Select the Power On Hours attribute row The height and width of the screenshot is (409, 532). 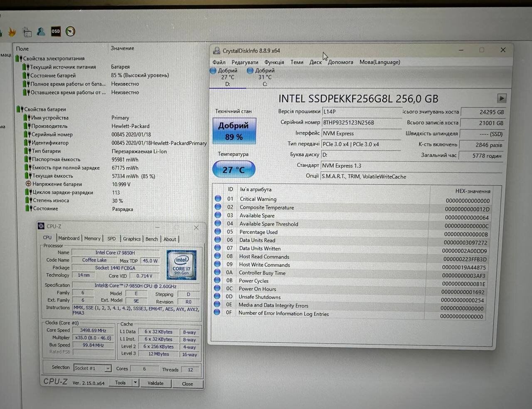click(257, 289)
